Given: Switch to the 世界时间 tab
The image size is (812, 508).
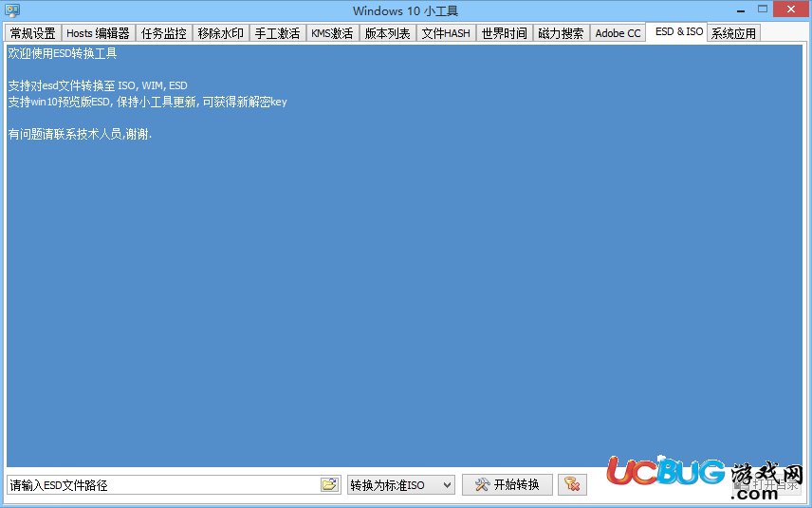Looking at the screenshot, I should 504,33.
